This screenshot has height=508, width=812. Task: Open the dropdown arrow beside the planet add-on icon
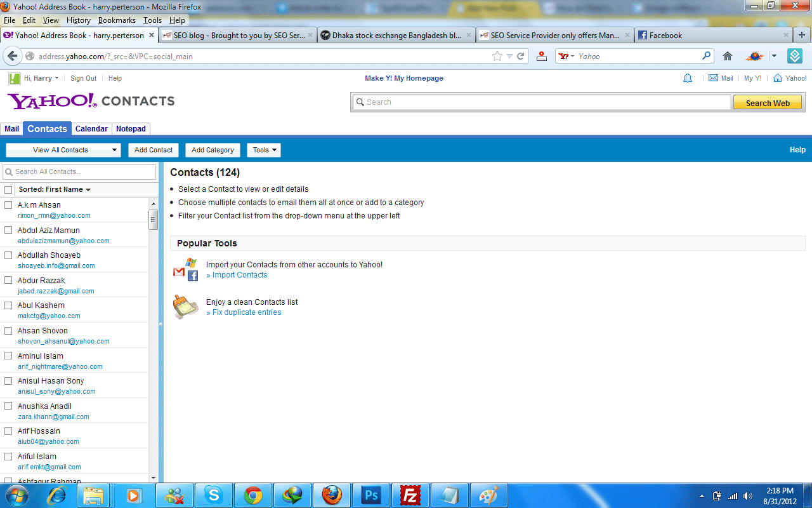[774, 56]
